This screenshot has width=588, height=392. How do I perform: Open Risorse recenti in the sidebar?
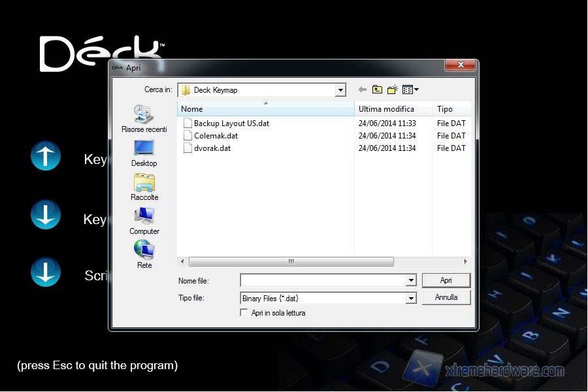click(x=144, y=118)
